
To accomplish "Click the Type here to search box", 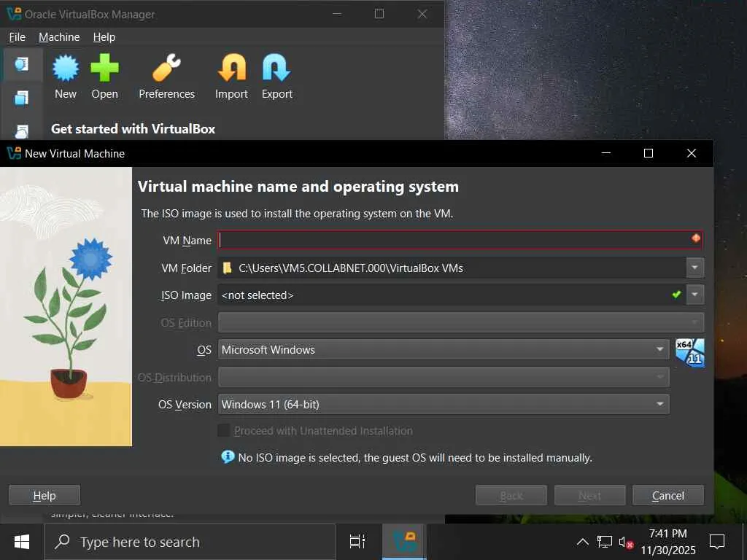I will tap(190, 542).
